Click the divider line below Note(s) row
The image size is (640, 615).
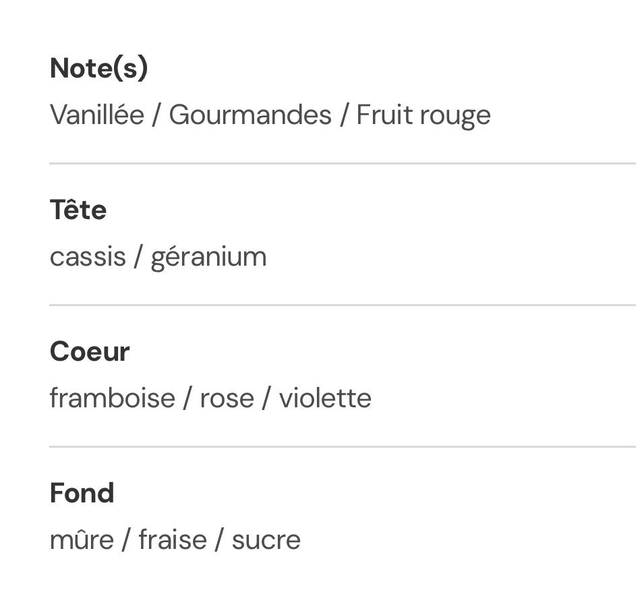point(342,163)
